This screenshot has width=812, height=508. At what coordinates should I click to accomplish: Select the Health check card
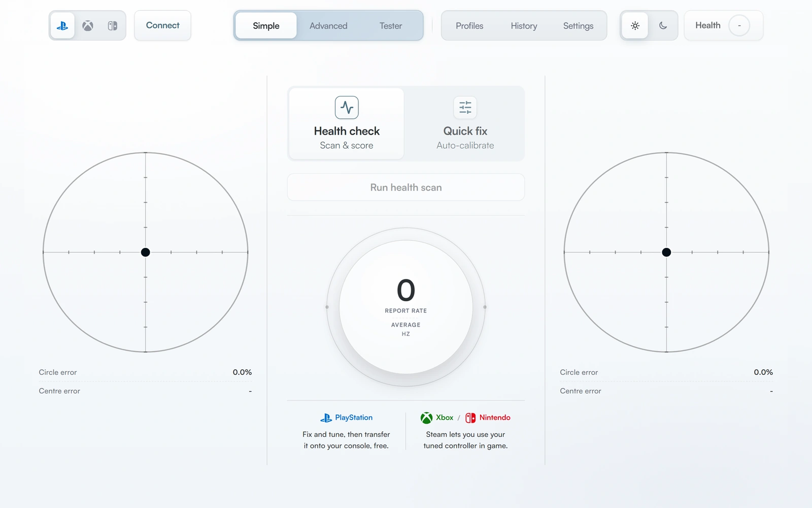(x=347, y=123)
